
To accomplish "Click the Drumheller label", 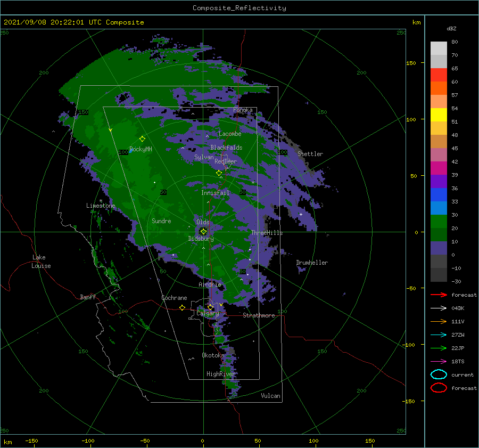I will click(312, 263).
